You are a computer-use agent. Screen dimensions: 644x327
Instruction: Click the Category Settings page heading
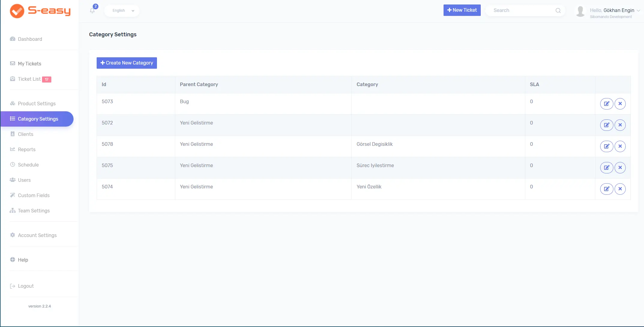[x=113, y=34]
